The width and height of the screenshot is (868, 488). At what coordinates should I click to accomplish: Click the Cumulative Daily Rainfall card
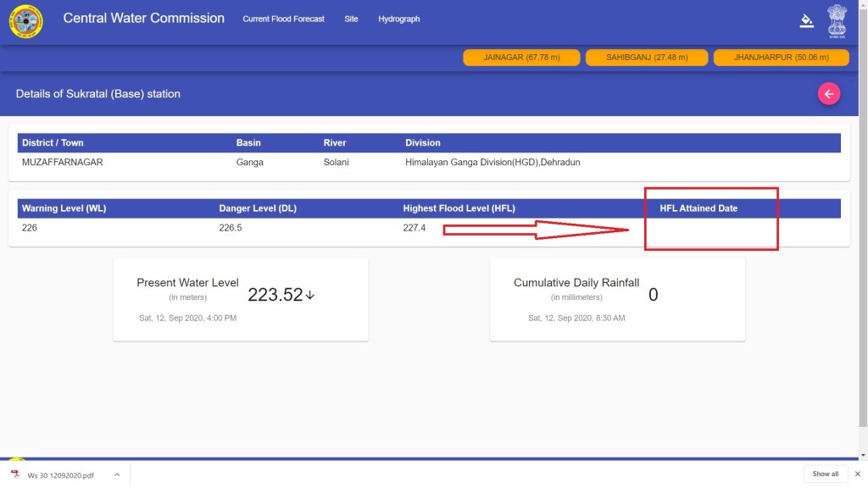click(617, 299)
